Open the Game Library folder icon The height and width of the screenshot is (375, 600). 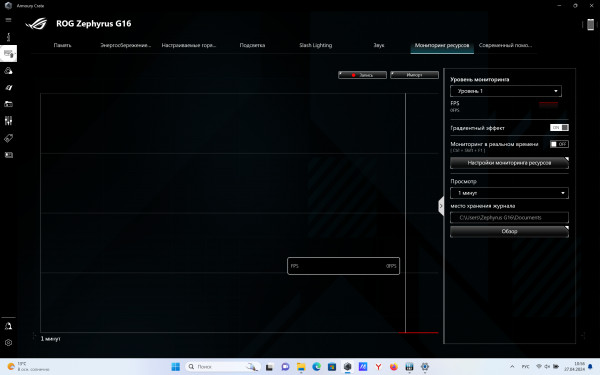click(x=8, y=104)
